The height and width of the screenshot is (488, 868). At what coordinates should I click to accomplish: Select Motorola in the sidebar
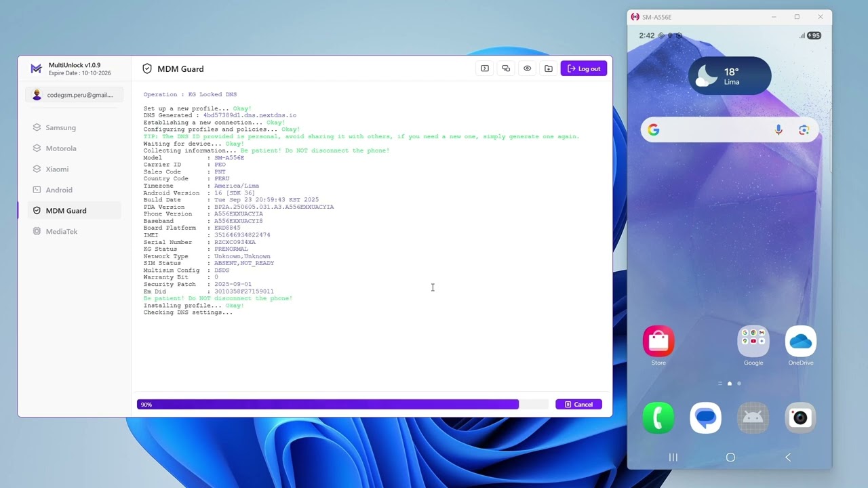[x=75, y=148]
